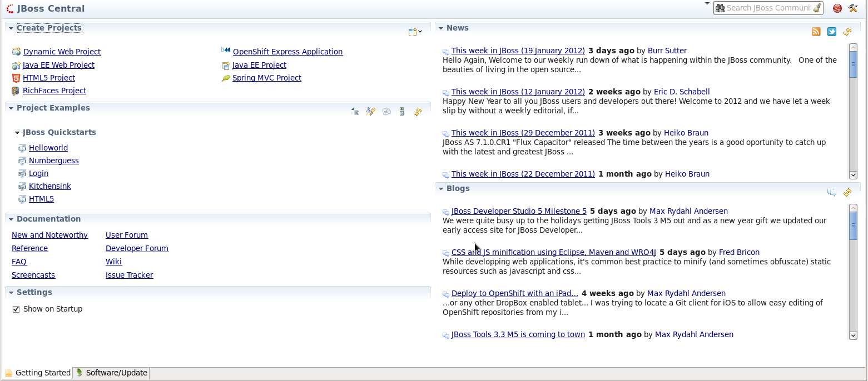Open This week in JBoss (12 January 2012)
Screen dimensions: 868x381
coord(518,92)
